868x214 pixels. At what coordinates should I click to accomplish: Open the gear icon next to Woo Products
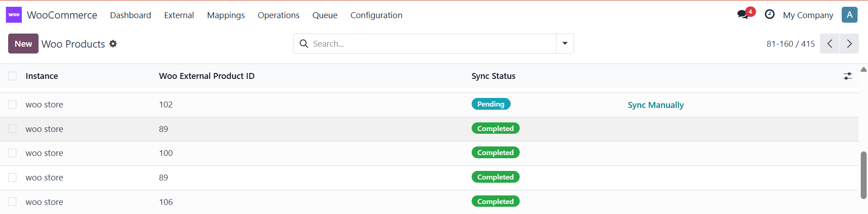point(113,44)
